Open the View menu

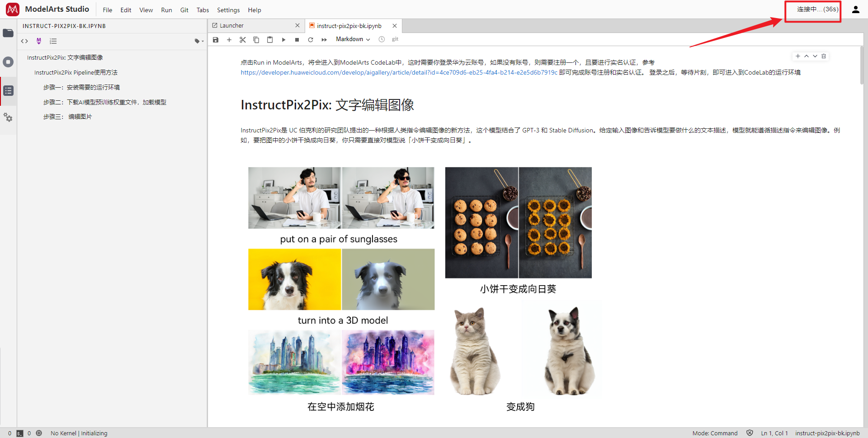click(146, 10)
